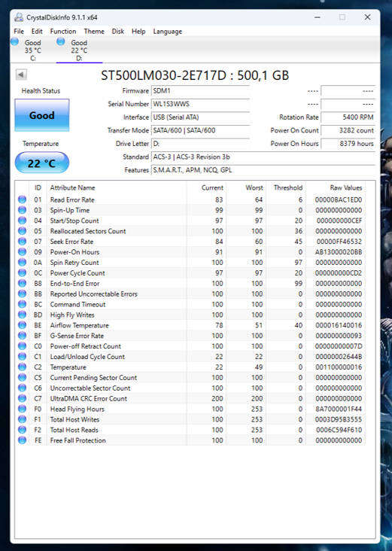Click the status orb for Seek Error Rate
The image size is (392, 551).
click(22, 241)
